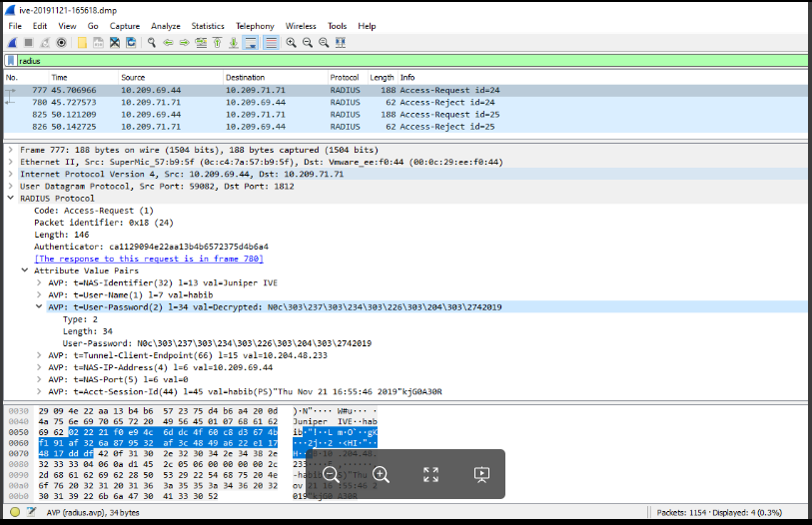
Task: Expand the NAS-Identifier AVP entry
Action: (x=38, y=282)
